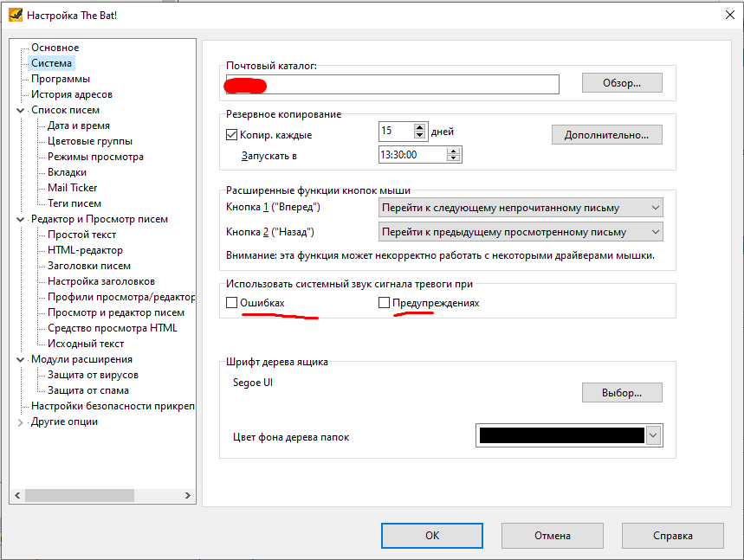Toggle the Копир. каждые checkbox
The height and width of the screenshot is (560, 744).
231,135
